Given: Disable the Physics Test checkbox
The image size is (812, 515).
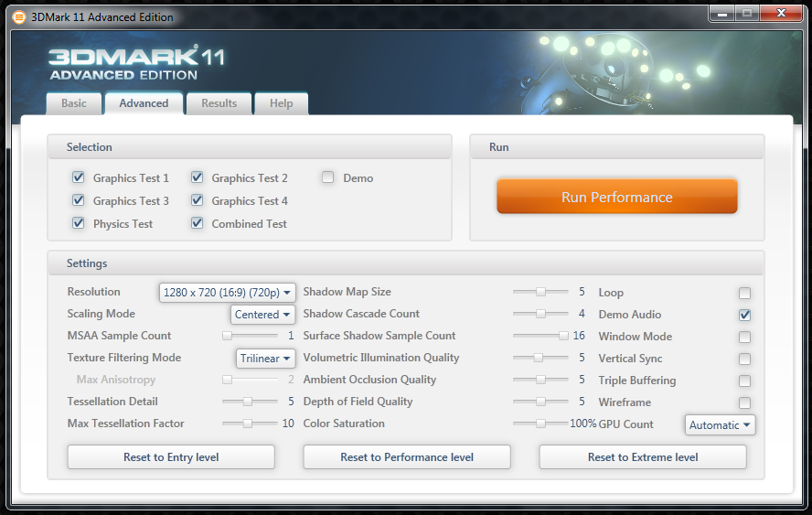Looking at the screenshot, I should click(79, 223).
